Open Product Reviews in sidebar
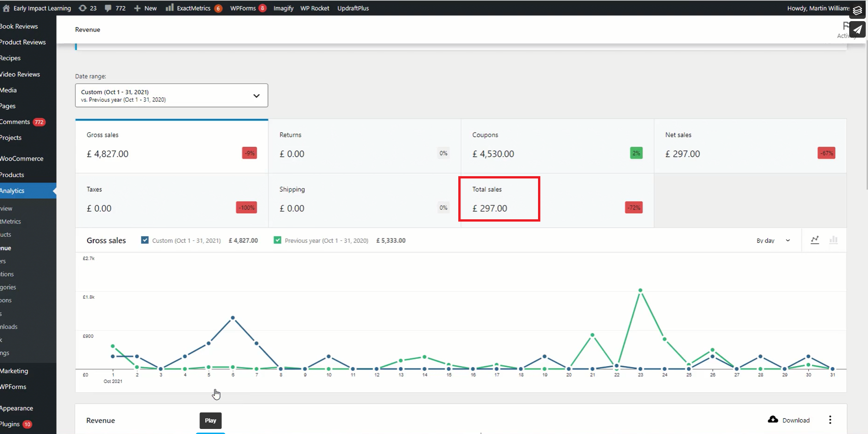 pos(23,42)
